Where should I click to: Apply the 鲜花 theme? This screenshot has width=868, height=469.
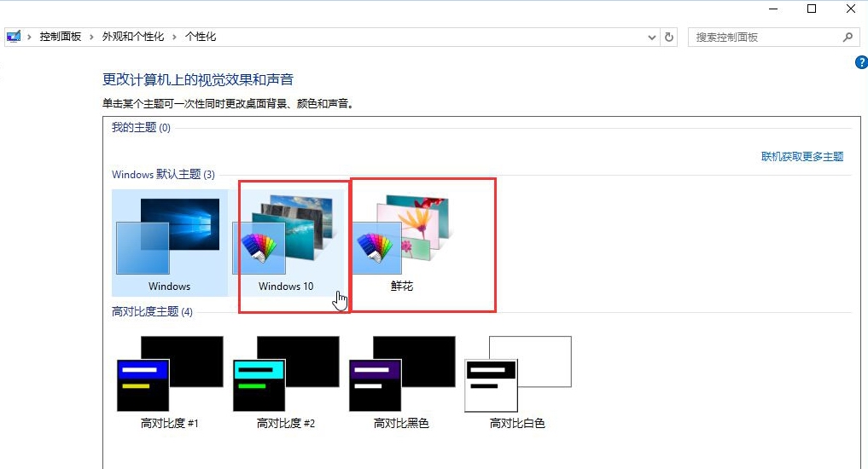pos(401,243)
